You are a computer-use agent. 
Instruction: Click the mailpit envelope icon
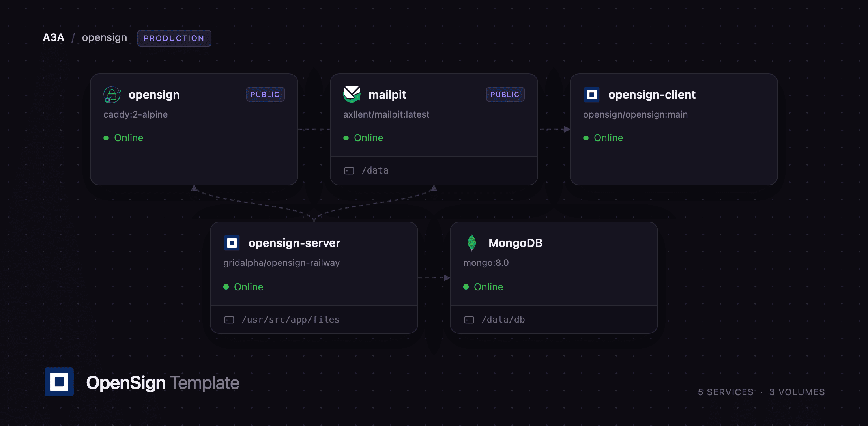click(352, 95)
